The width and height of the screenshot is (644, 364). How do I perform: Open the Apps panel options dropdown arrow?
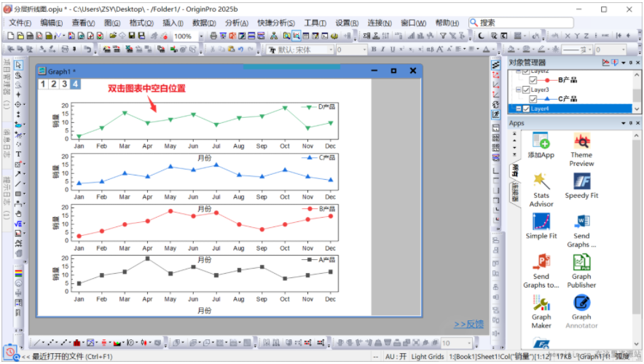pos(623,123)
